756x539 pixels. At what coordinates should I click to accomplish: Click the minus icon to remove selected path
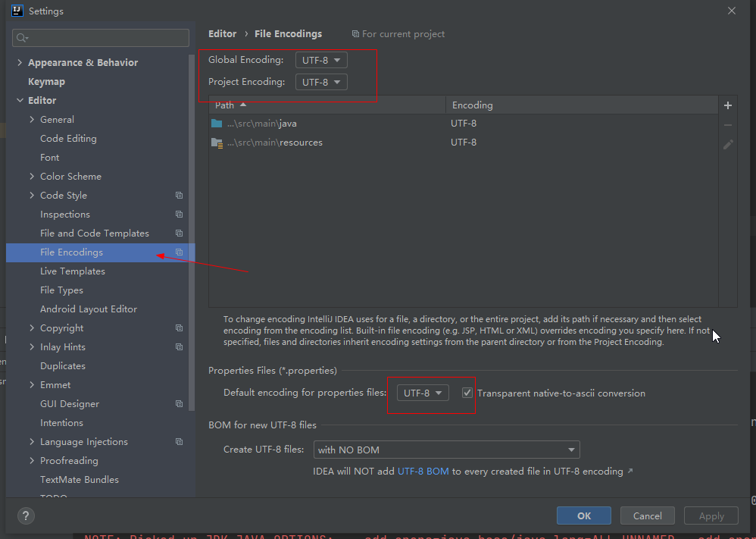(727, 124)
